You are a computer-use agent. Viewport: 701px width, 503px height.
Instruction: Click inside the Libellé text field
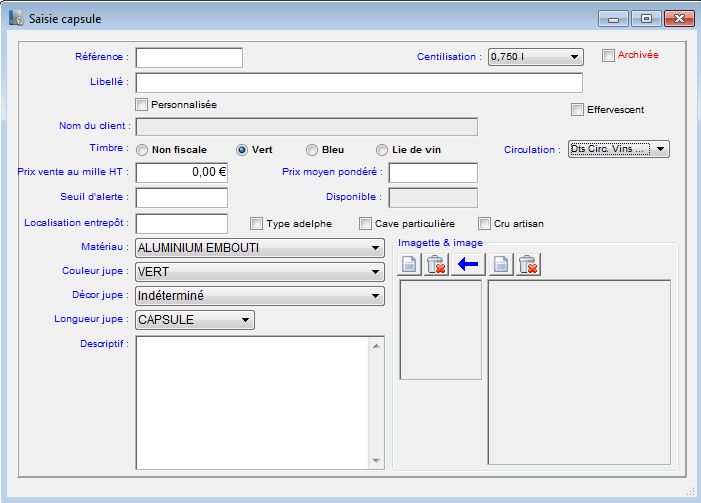358,83
